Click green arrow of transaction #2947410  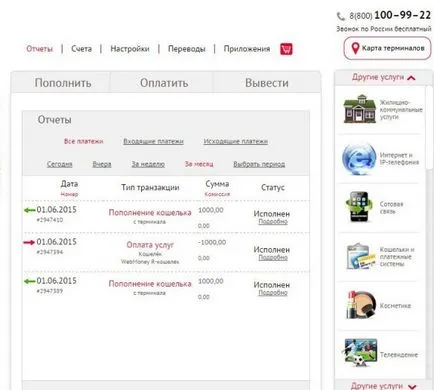tap(29, 210)
